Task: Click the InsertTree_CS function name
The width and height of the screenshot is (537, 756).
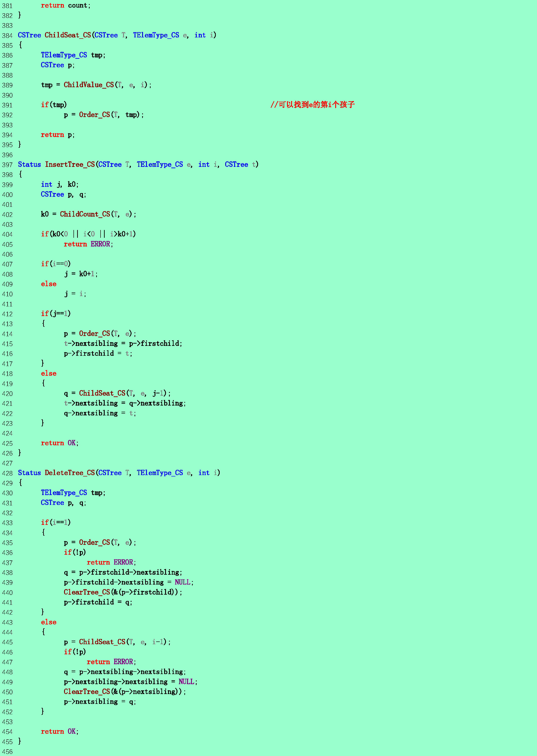Action: coord(70,165)
